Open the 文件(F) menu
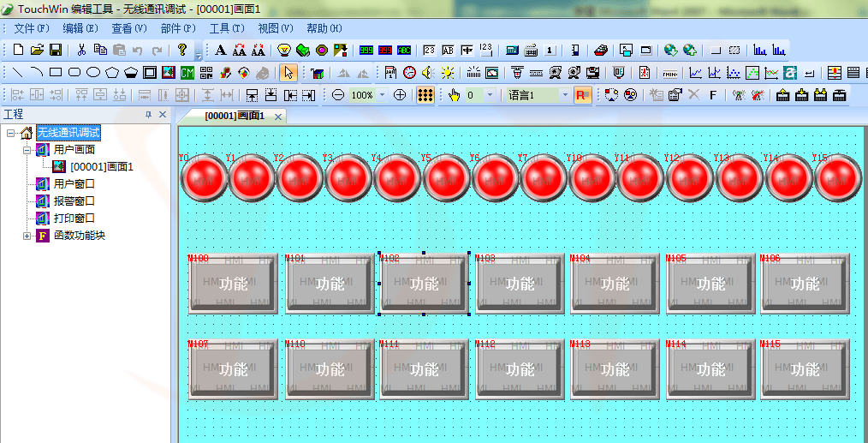This screenshot has width=868, height=443. [x=33, y=28]
